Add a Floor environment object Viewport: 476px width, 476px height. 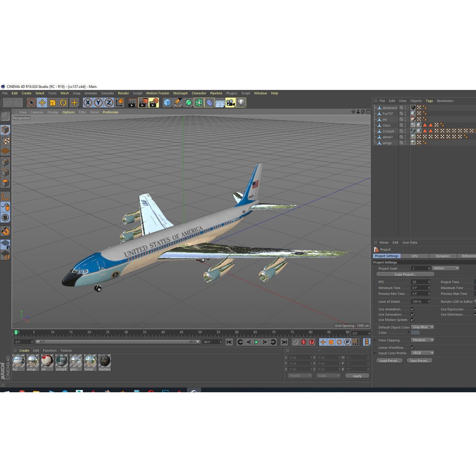point(220,103)
